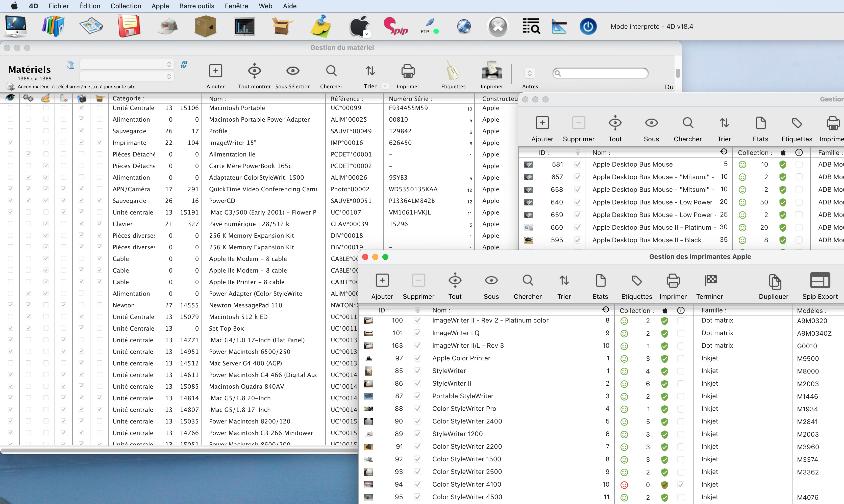Open the Apple cap icon in toolbar
Image resolution: width=844 pixels, height=504 pixels.
click(x=167, y=26)
